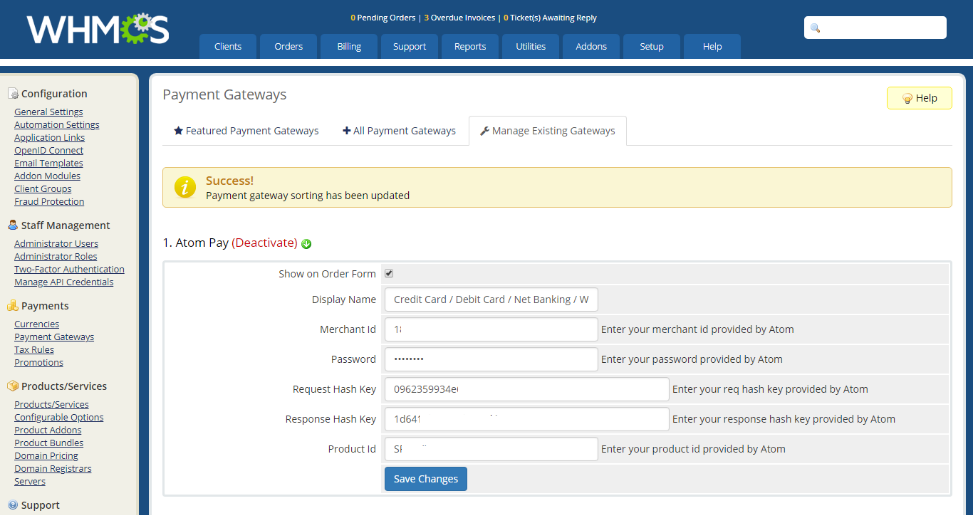The height and width of the screenshot is (515, 973).
Task: Switch to Featured Payment Gateways tab
Action: coord(246,131)
